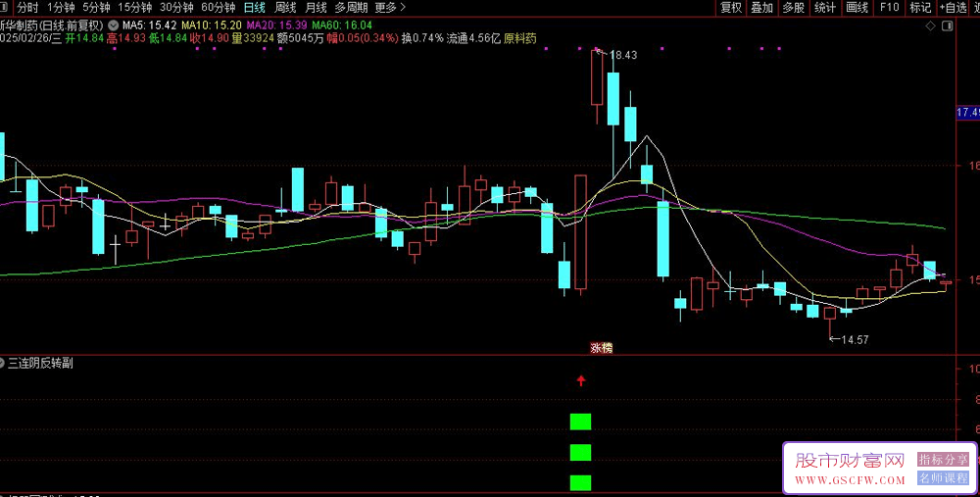
Task: Select the 5分钟 period tab
Action: (x=96, y=8)
